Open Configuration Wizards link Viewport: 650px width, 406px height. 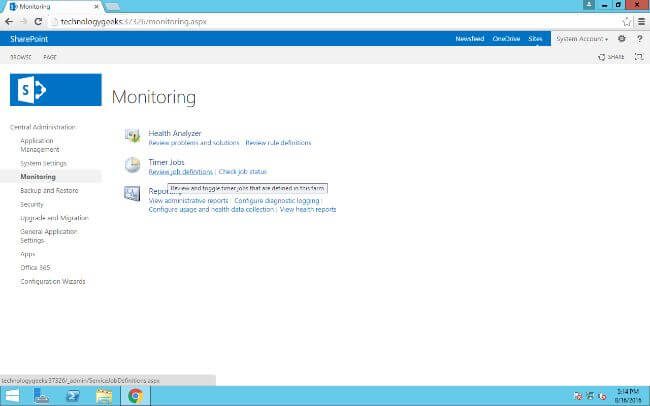tap(53, 281)
